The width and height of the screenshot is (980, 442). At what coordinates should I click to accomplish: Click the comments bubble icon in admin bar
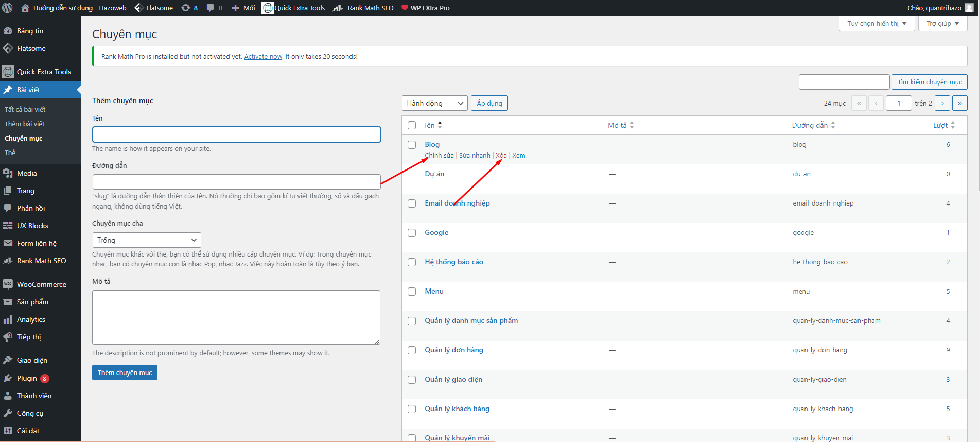(x=211, y=8)
